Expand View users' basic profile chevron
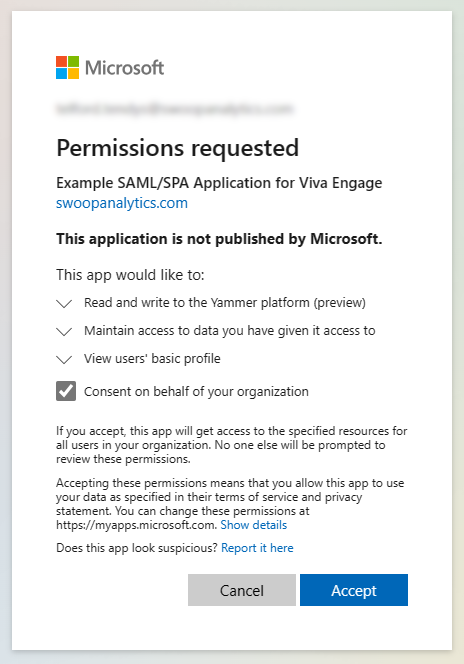The image size is (464, 664). click(64, 360)
